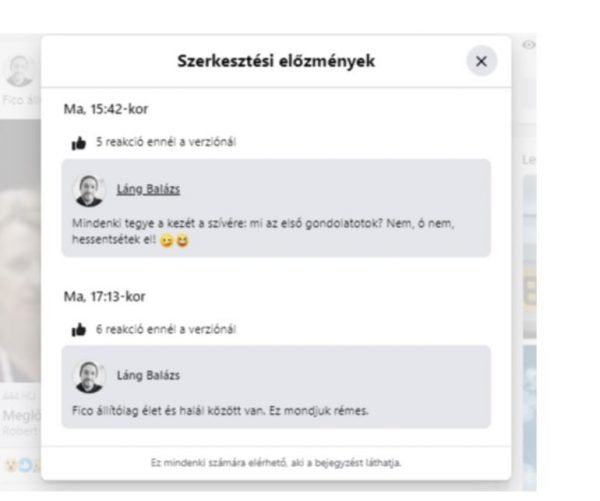This screenshot has width=600, height=501.
Task: Click the eye icon behind the dialog
Action: pyautogui.click(x=529, y=45)
